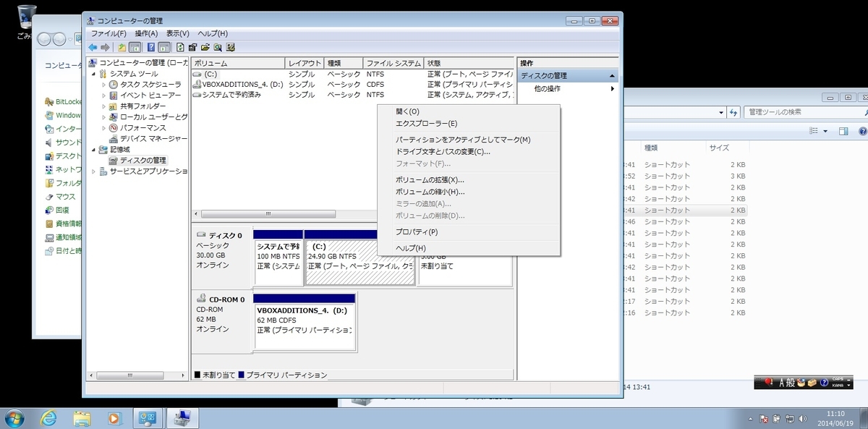Click the magnifier search toolbar icon
The width and height of the screenshot is (868, 429).
218,47
